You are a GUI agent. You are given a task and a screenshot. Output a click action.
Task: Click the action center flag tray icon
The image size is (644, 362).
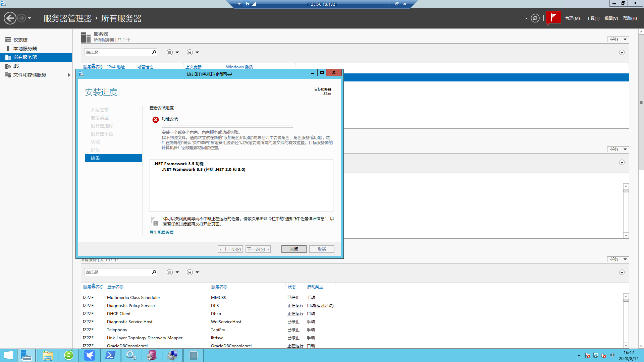(587, 356)
